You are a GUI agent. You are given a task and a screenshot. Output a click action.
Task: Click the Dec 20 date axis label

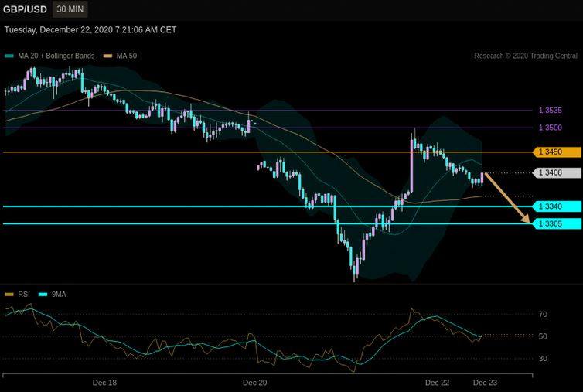pos(254,383)
